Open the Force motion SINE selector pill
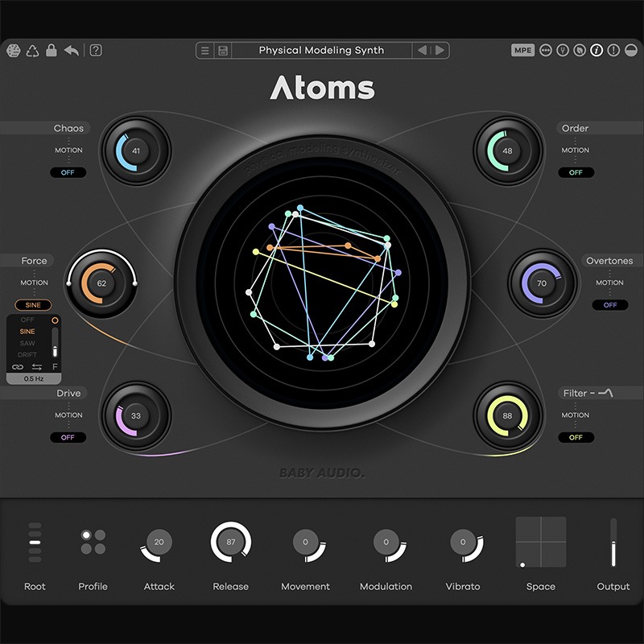 [x=33, y=305]
